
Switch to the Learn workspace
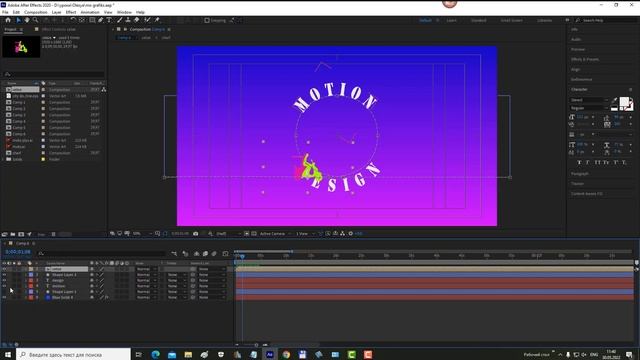tap(451, 20)
